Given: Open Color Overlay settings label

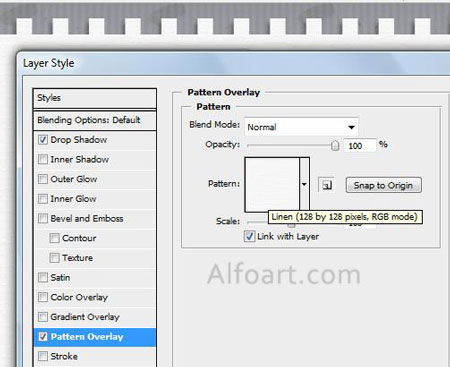Looking at the screenshot, I should [x=79, y=297].
